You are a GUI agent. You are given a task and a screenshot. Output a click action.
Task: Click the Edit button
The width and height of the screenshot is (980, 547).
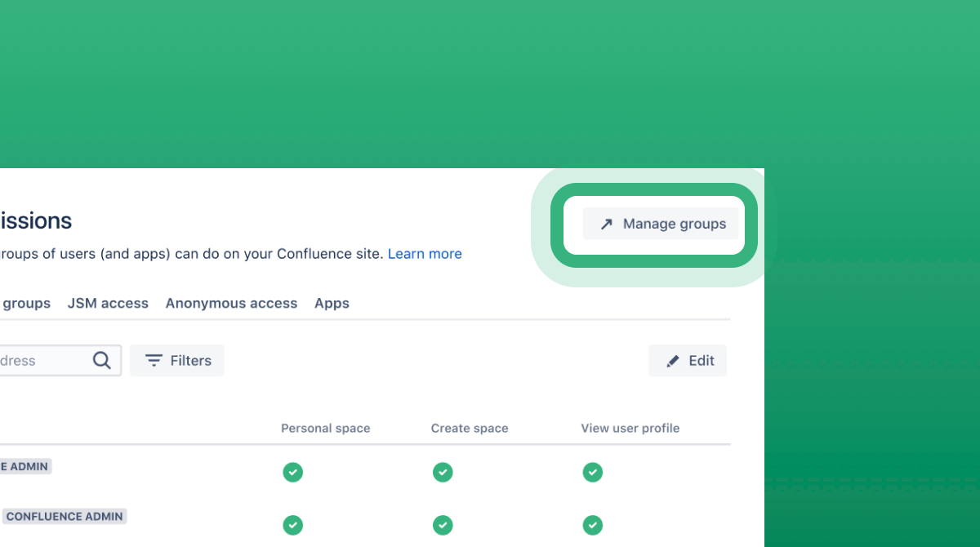(x=688, y=360)
